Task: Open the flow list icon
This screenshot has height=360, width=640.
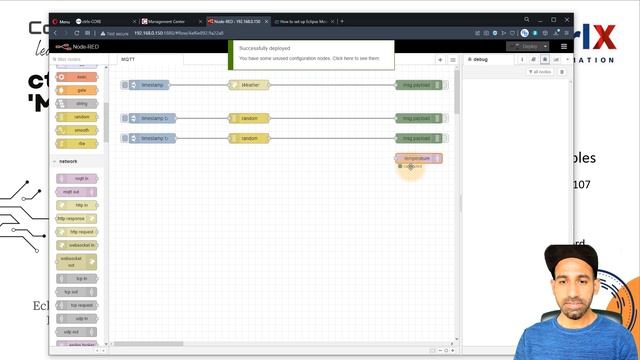Action: (453, 60)
